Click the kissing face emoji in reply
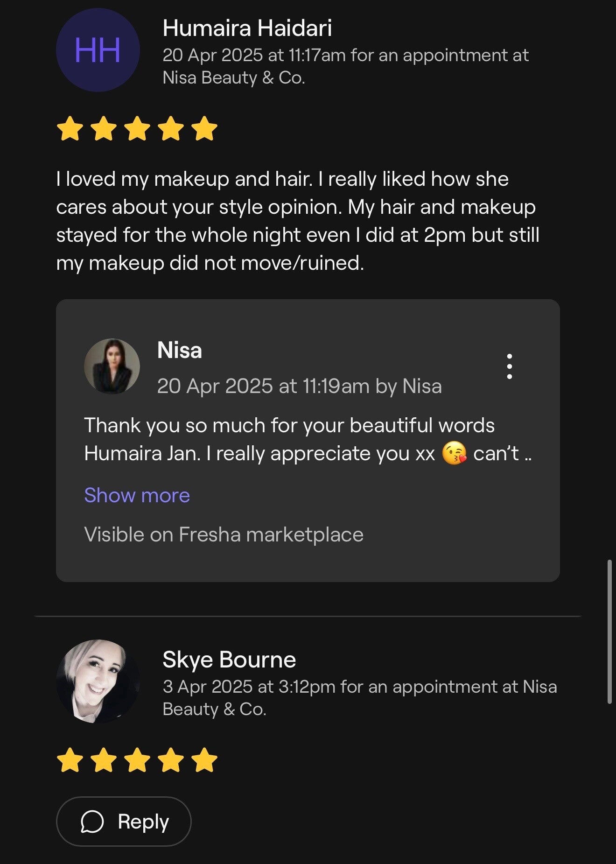The image size is (616, 864). [x=454, y=454]
